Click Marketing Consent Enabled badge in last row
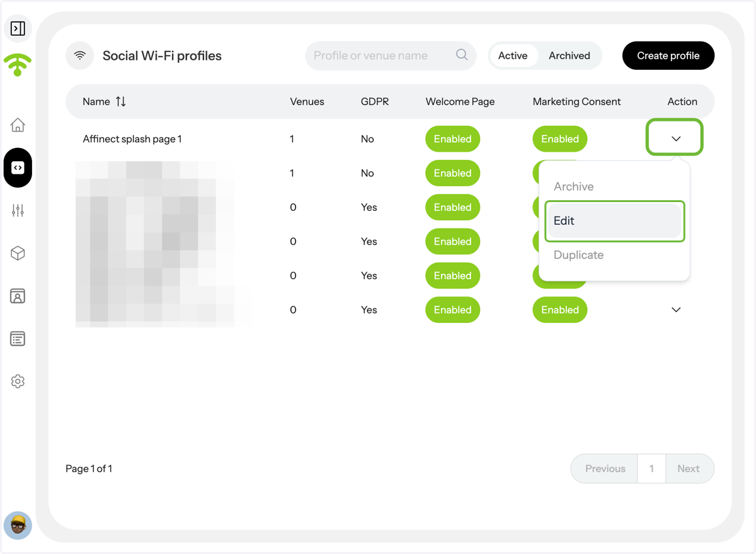The width and height of the screenshot is (756, 554). point(560,310)
